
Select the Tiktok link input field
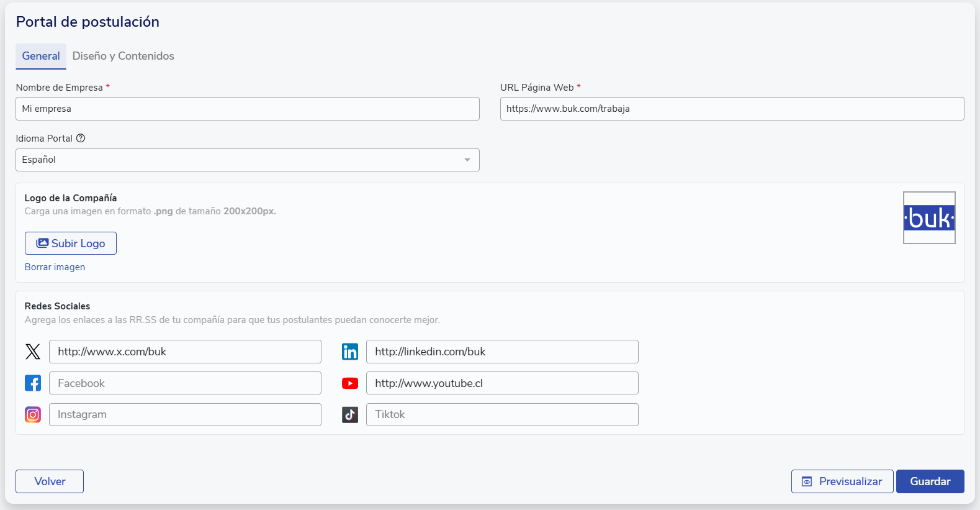coord(502,414)
